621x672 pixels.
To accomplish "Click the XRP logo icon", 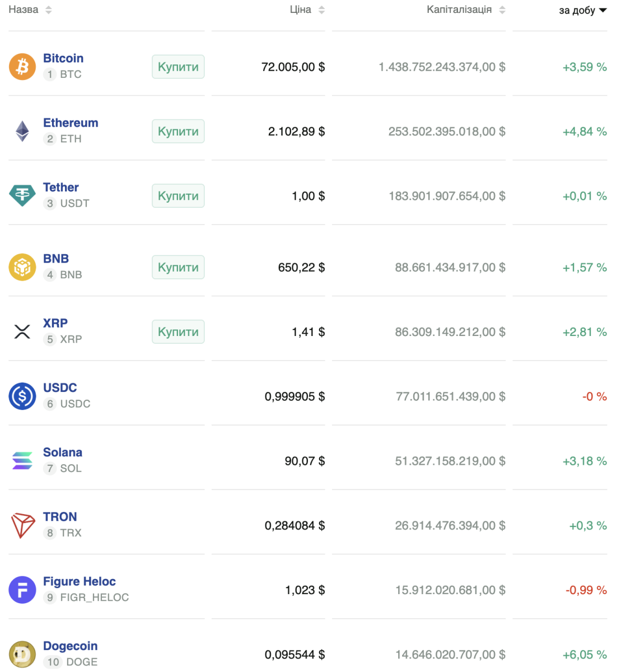I will point(22,332).
